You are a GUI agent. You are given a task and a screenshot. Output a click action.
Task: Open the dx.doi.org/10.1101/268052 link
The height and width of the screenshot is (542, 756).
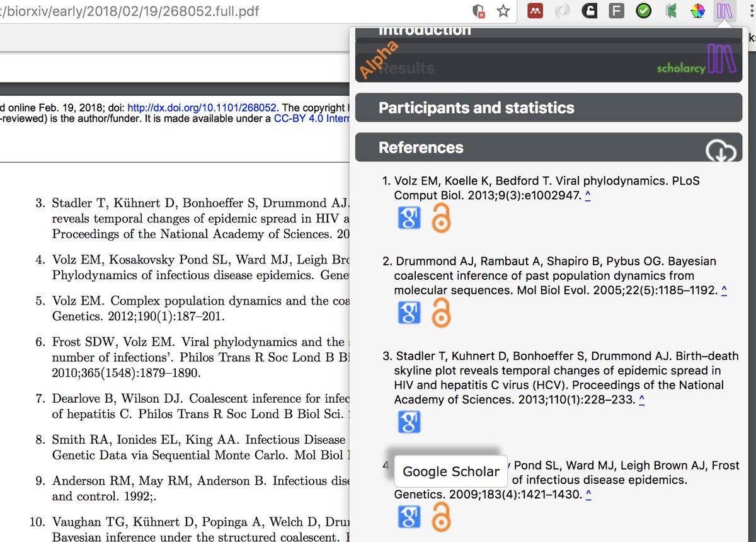[x=202, y=107]
